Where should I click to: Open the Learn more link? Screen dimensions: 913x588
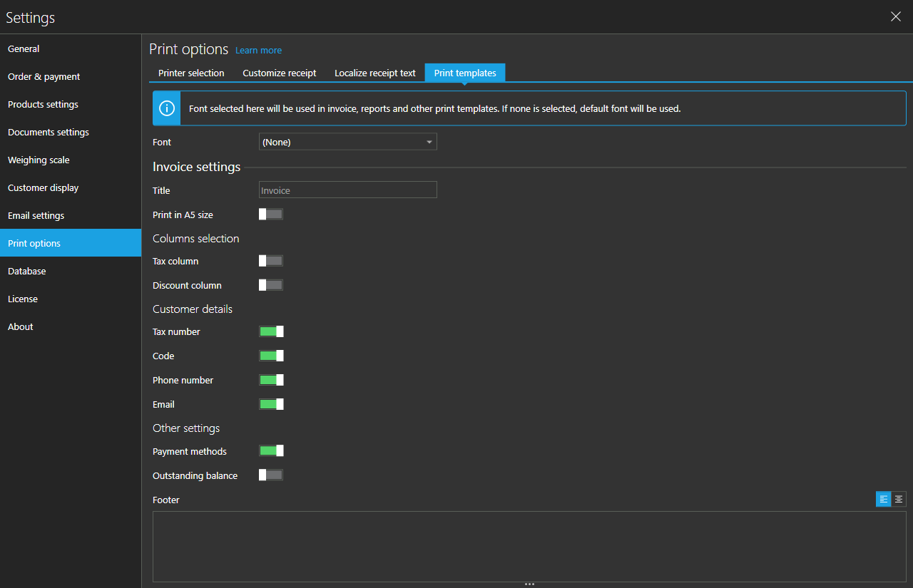point(258,51)
